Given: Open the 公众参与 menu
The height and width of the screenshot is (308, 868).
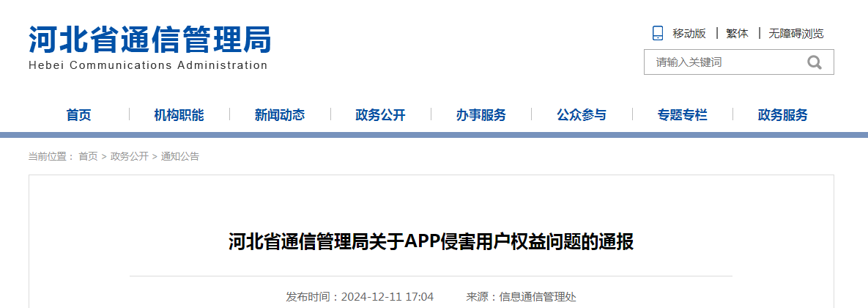Looking at the screenshot, I should click(x=582, y=115).
